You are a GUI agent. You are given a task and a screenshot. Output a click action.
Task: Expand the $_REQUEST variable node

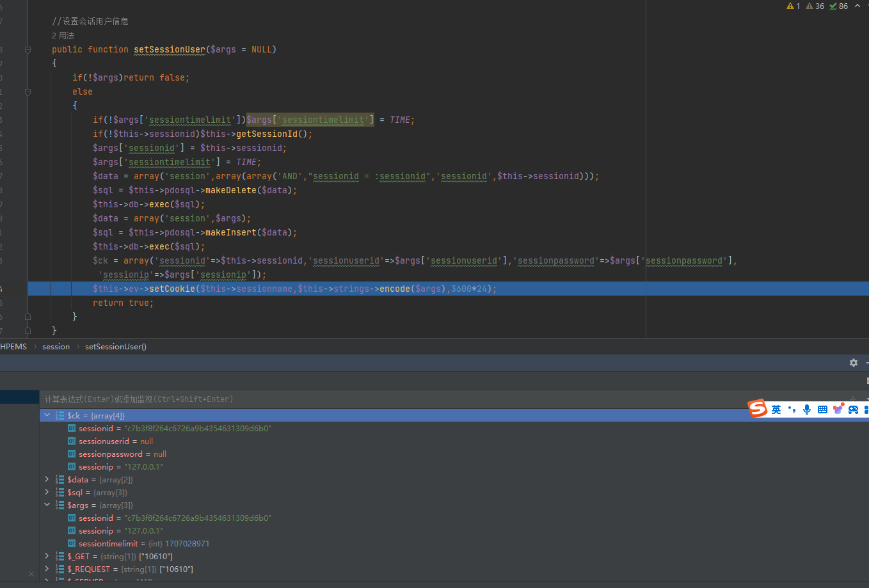click(47, 569)
